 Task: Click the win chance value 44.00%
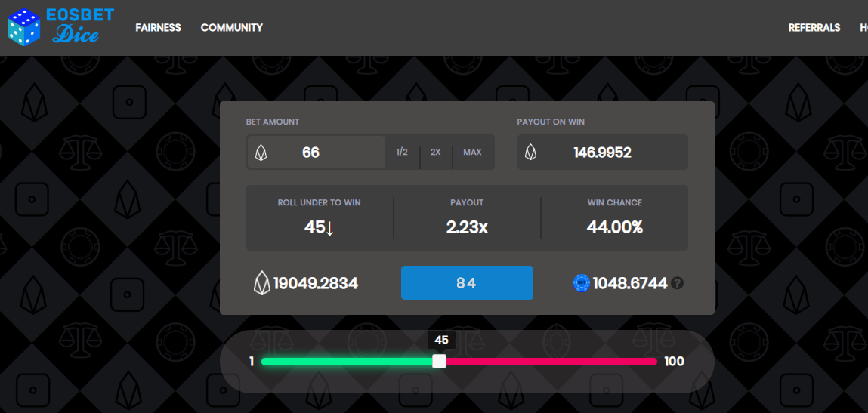(x=614, y=227)
